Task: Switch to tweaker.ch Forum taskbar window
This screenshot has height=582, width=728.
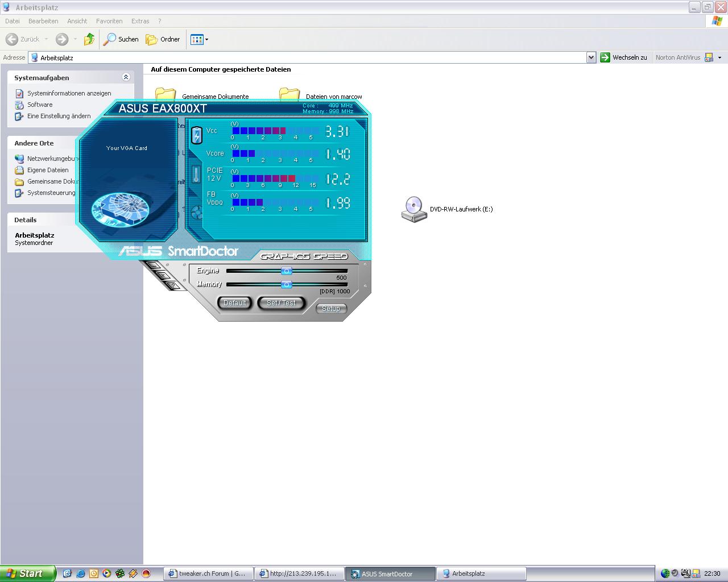Action: point(208,573)
